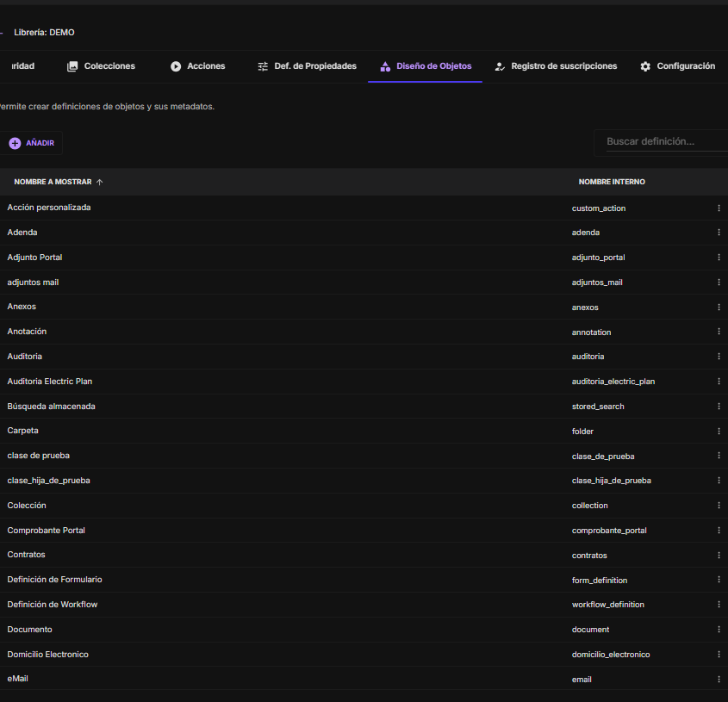Show options for Comprobante Portal
Image resolution: width=728 pixels, height=702 pixels.
(719, 531)
